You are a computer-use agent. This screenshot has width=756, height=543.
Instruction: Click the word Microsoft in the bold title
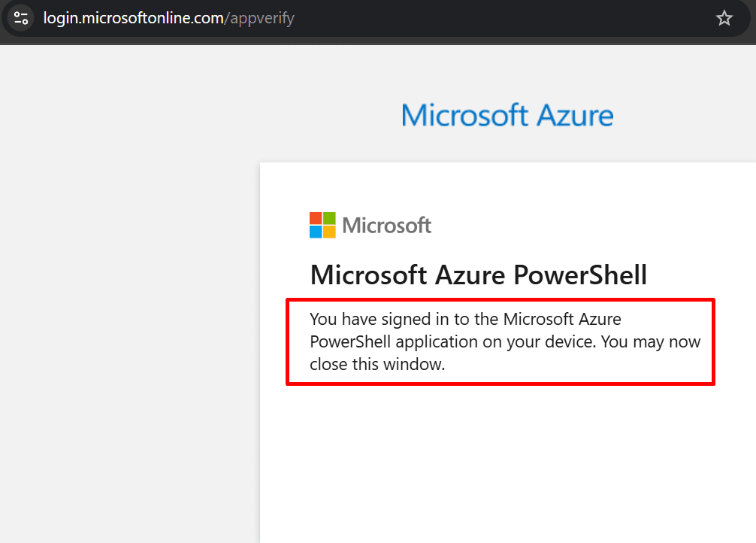369,275
